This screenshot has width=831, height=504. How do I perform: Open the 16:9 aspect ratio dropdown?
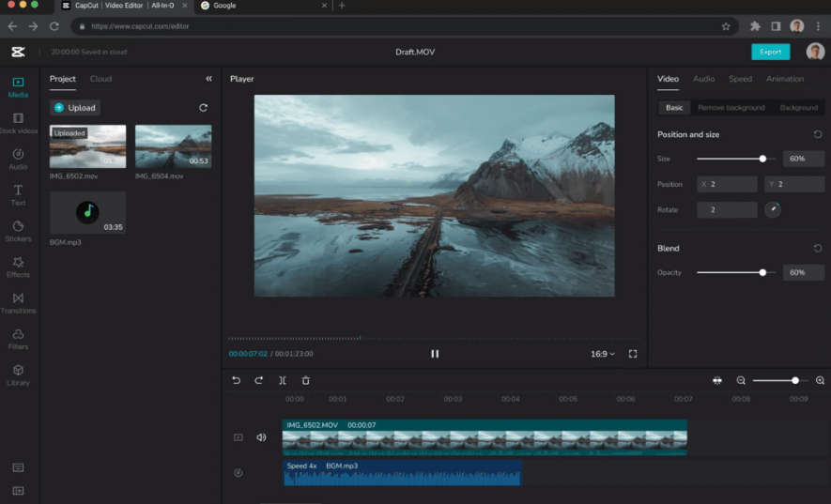pyautogui.click(x=603, y=354)
